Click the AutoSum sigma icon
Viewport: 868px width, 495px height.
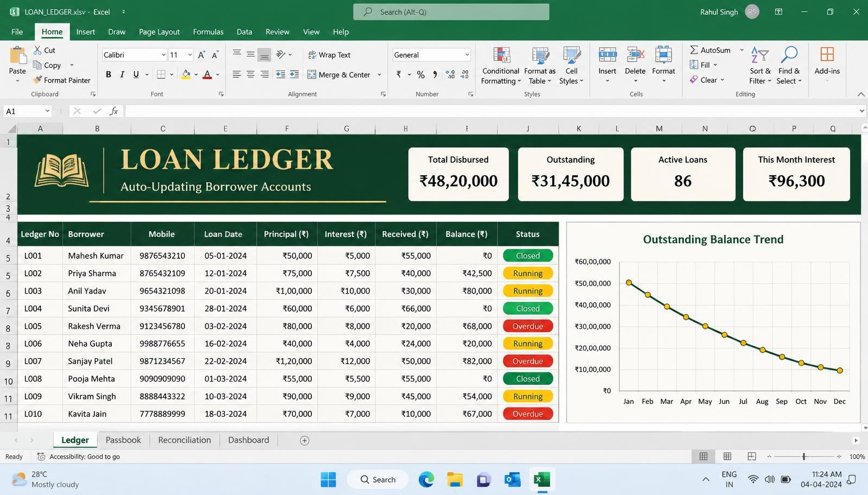(694, 50)
